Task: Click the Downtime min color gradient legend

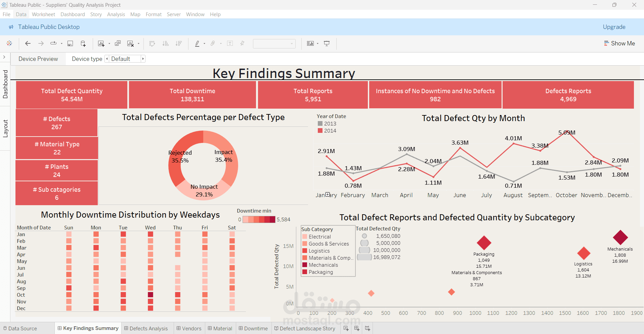Action: coord(259,219)
